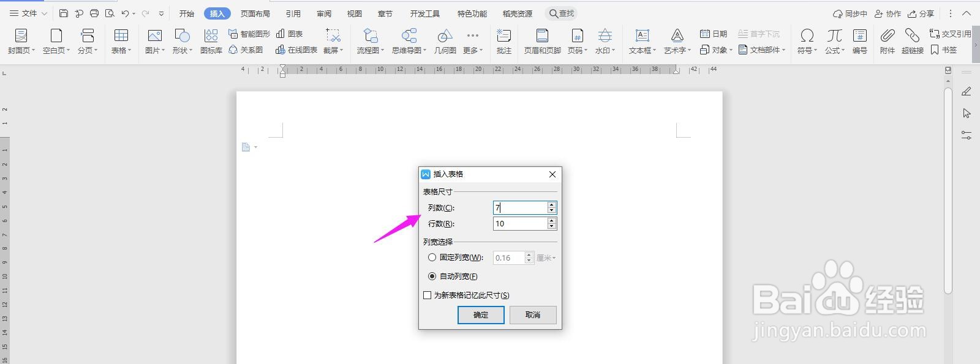Check remember dimensions for new tables
980x364 pixels.
pyautogui.click(x=428, y=295)
